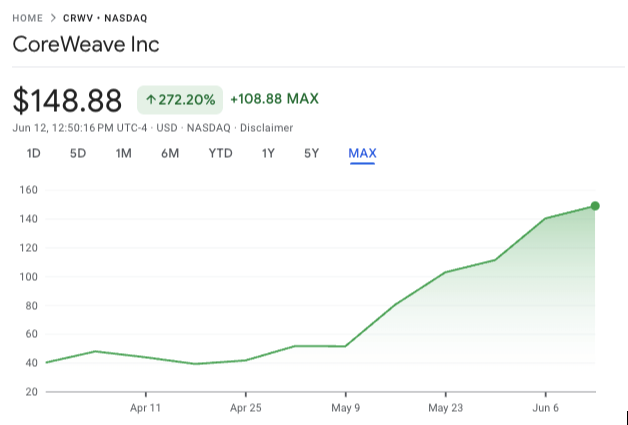Switch chart range to YTD
The width and height of the screenshot is (628, 425).
(220, 153)
